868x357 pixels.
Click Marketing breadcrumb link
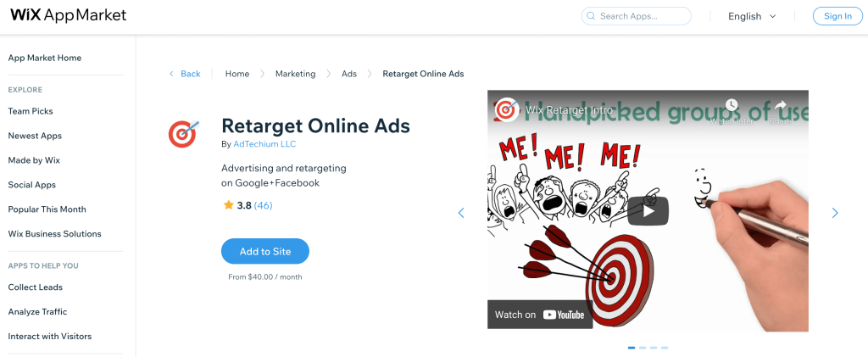296,74
